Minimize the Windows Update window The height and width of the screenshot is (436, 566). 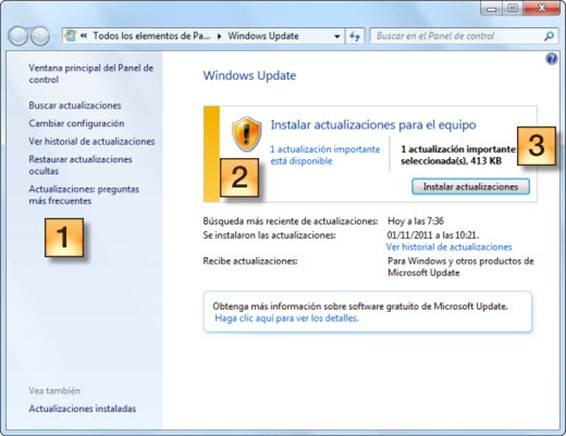[491, 8]
